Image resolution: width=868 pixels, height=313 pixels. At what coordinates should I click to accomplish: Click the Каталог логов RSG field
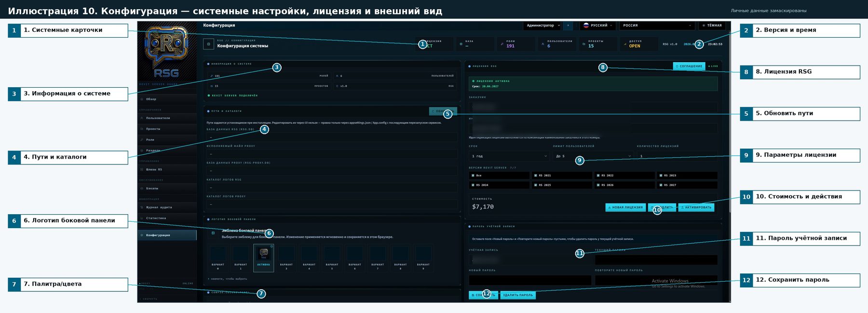(x=332, y=188)
